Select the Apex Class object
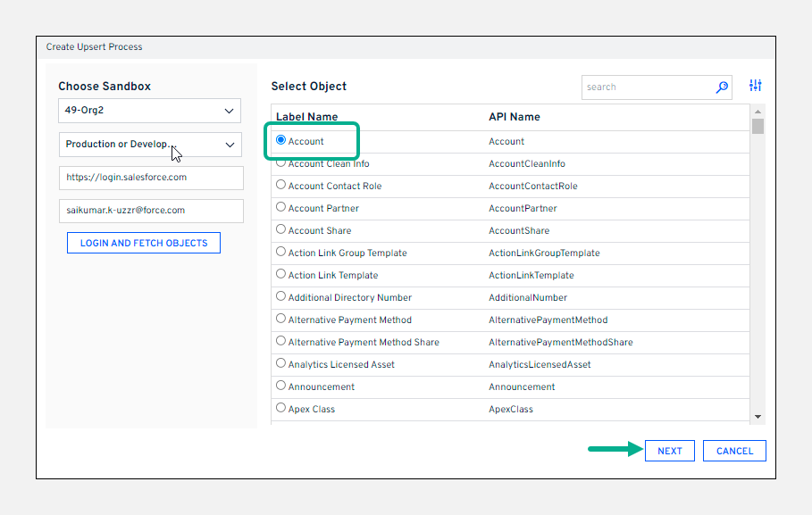The width and height of the screenshot is (812, 515). tap(280, 408)
